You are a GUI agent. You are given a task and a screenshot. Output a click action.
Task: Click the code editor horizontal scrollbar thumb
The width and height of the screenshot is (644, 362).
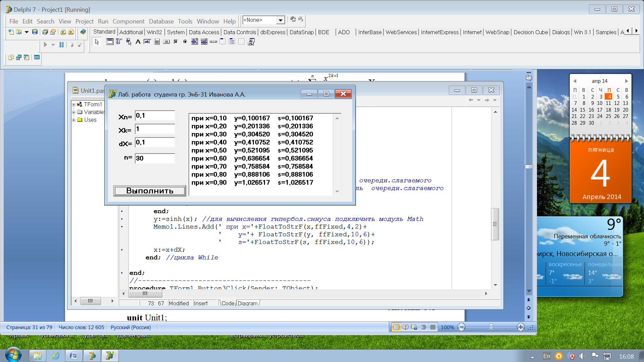pyautogui.click(x=145, y=294)
